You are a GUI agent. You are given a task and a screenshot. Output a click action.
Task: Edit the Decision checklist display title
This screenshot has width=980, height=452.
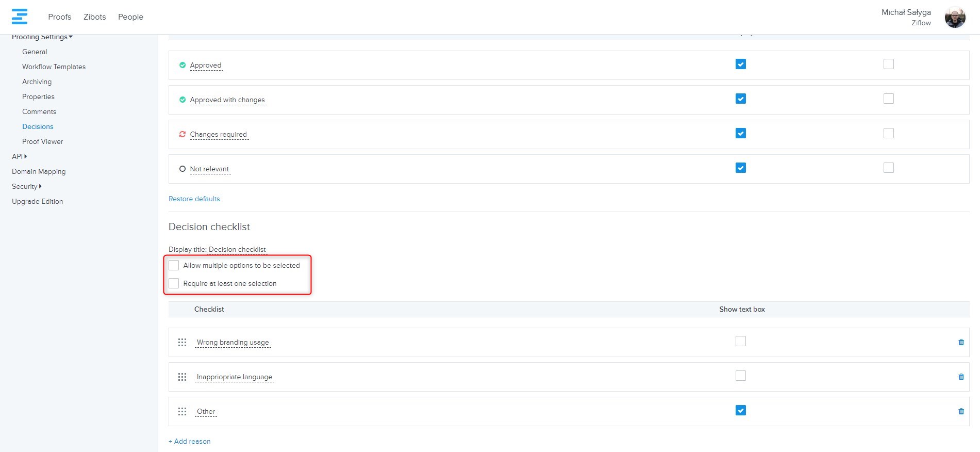coord(237,249)
